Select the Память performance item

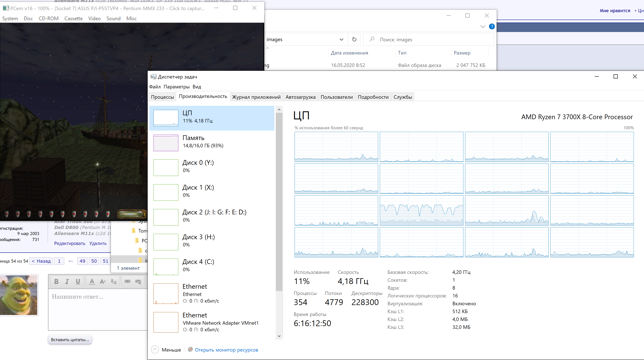tap(211, 142)
